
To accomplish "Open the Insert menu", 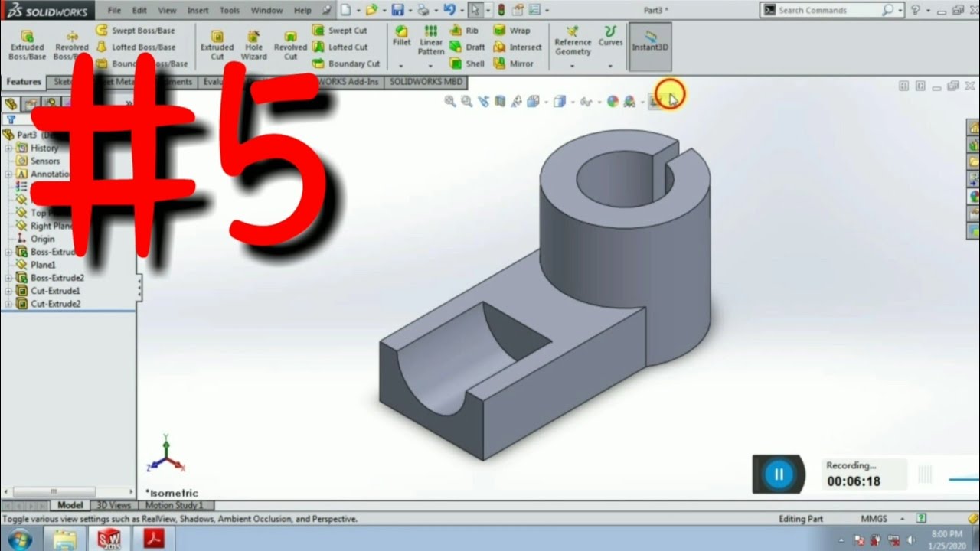I will (x=198, y=11).
